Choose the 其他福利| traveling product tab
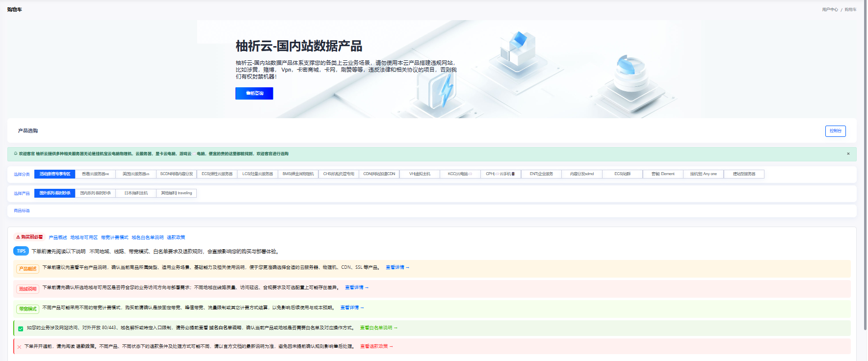The width and height of the screenshot is (868, 361). [177, 193]
